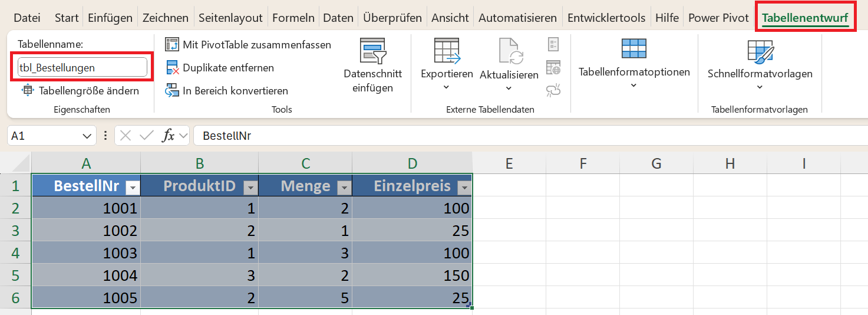Open the ProduktID filter dropdown
The width and height of the screenshot is (868, 315).
click(251, 188)
